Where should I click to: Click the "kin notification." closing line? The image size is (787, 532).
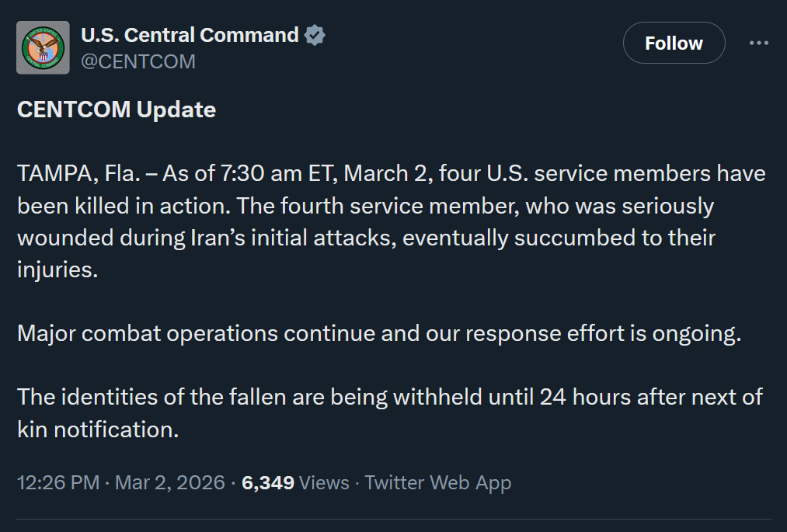98,429
